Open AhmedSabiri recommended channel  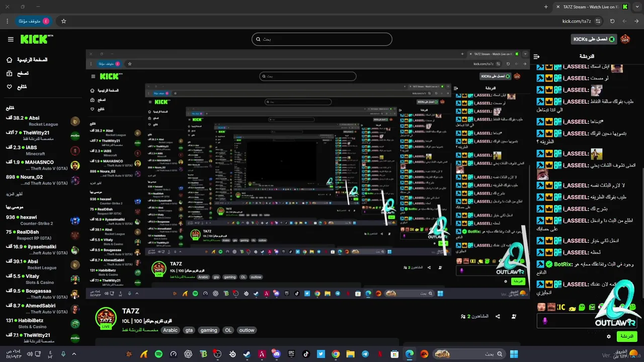point(43,309)
